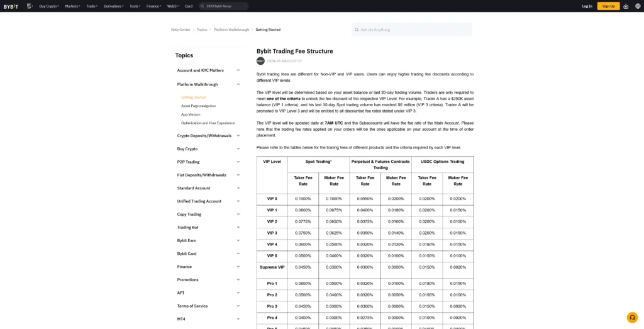The width and height of the screenshot is (644, 329).
Task: Open the language globe icon
Action: click(638, 6)
